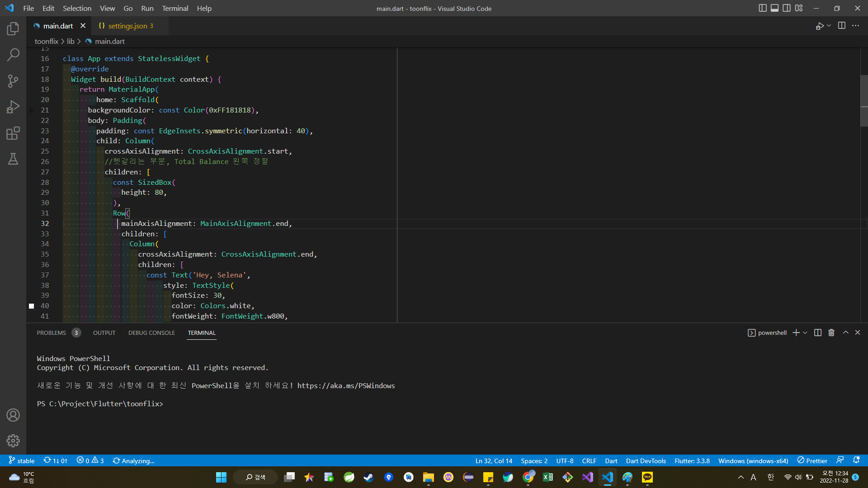Open the Go menu
The height and width of the screenshot is (488, 868).
point(128,8)
